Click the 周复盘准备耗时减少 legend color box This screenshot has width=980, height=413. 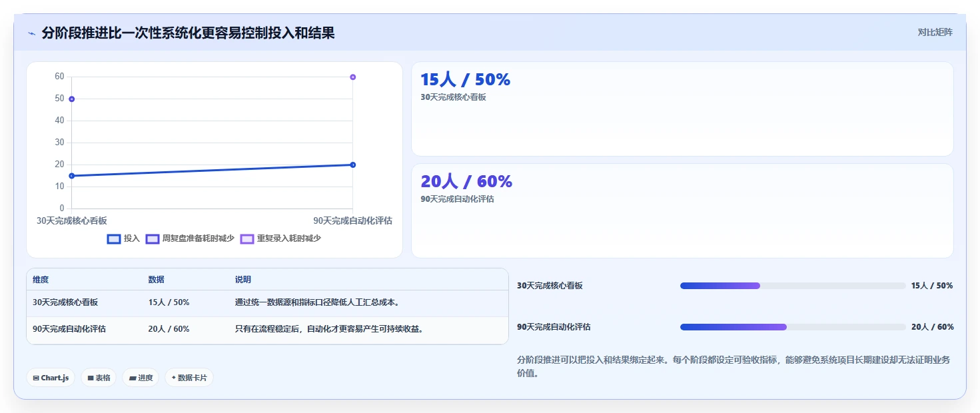[153, 238]
